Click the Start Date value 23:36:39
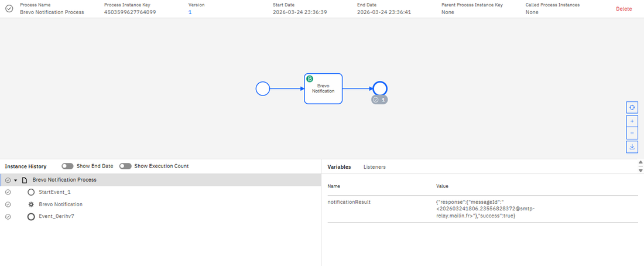This screenshot has width=644, height=266. [x=300, y=12]
